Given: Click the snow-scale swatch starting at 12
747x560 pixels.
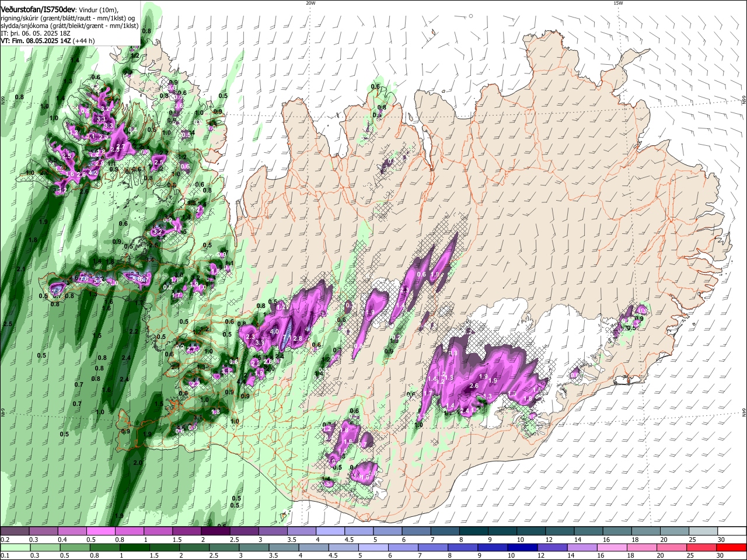Looking at the screenshot, I should 560,531.
